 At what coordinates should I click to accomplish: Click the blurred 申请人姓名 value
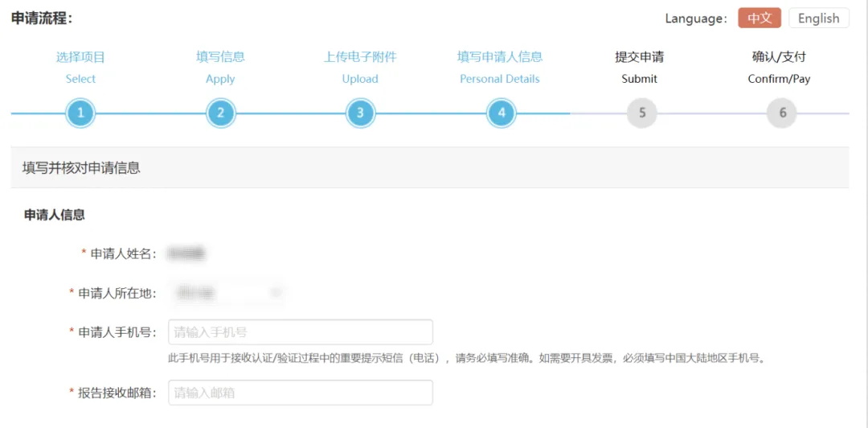tap(186, 254)
